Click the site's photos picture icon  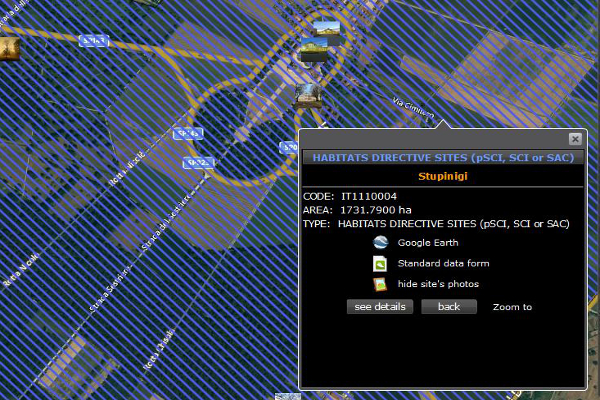coord(380,284)
